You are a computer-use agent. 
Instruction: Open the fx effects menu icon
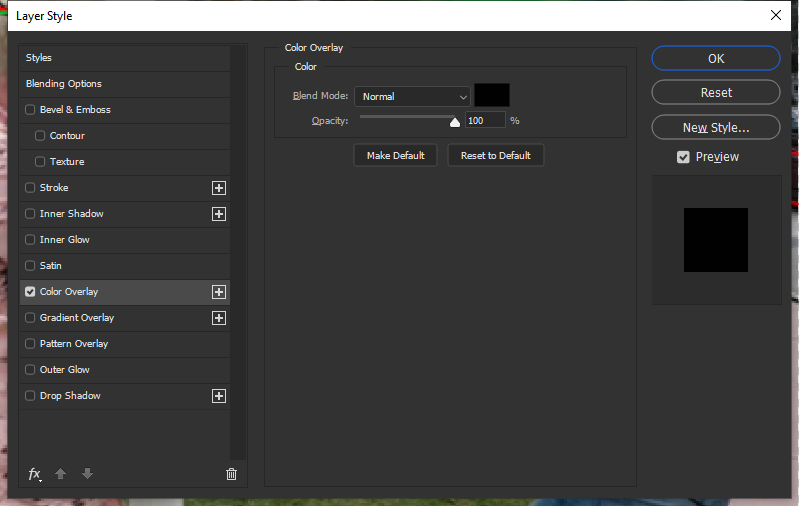click(35, 474)
